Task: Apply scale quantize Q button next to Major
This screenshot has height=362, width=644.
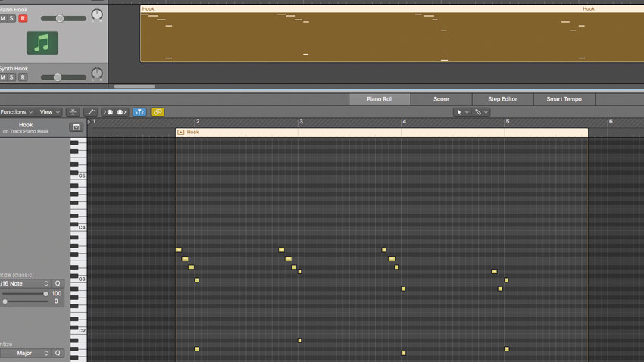Action: click(58, 353)
